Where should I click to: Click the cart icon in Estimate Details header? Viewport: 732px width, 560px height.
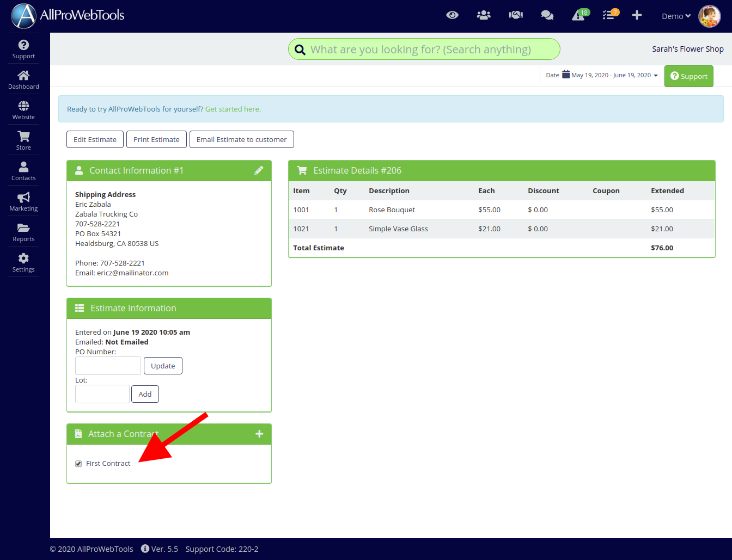click(x=302, y=170)
